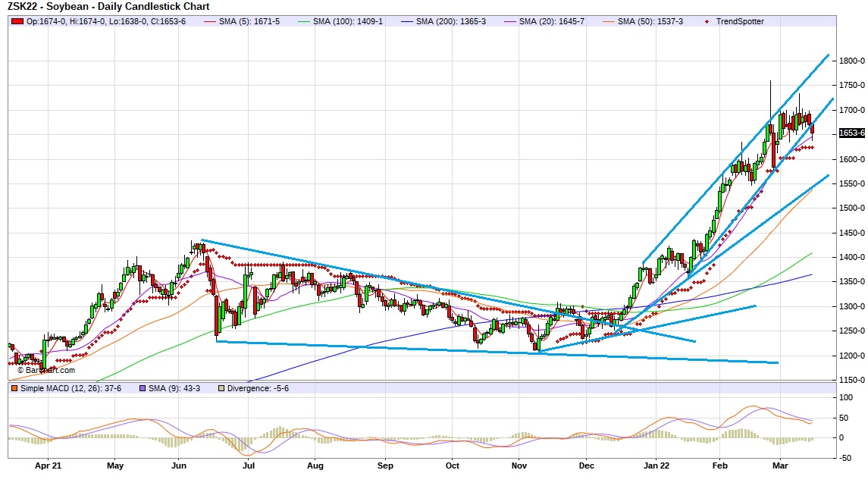Select the current price label 1653-6
Image resolution: width=868 pixels, height=489 pixels.
tap(851, 133)
